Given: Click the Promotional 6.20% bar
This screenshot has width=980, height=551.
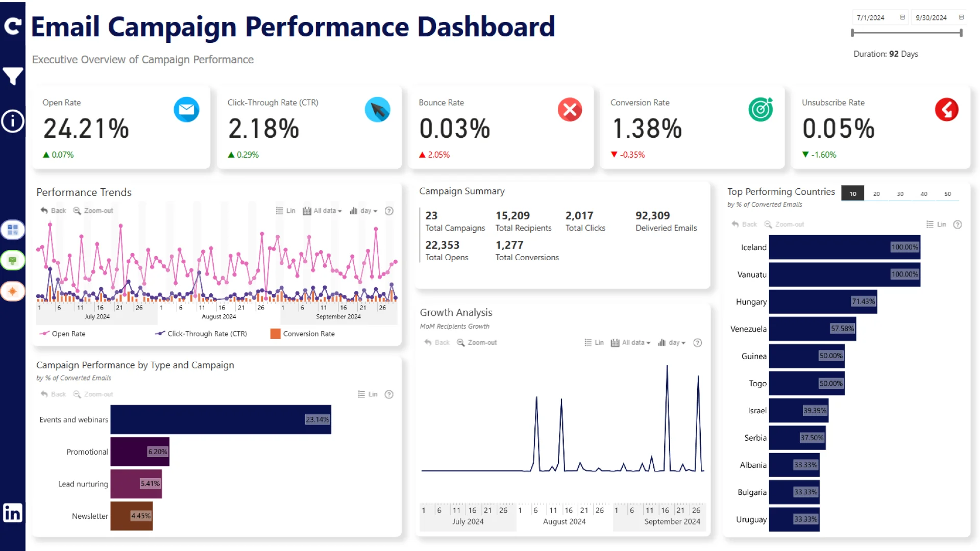Looking at the screenshot, I should tap(140, 452).
